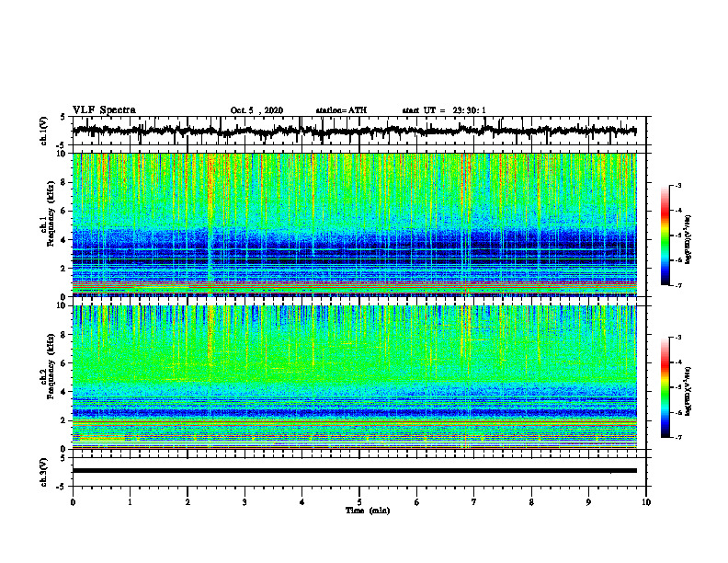
Task: Click the 'VLF Spectra' plot title
Action: click(104, 110)
